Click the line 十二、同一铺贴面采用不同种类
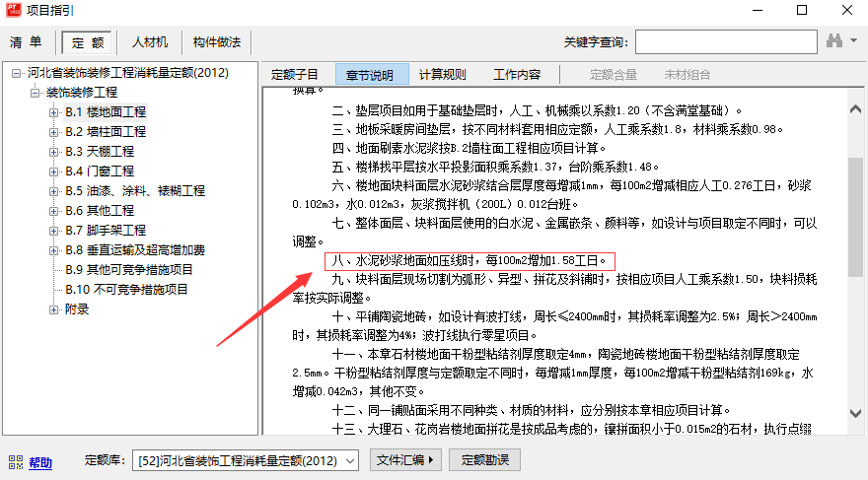 coord(532,411)
